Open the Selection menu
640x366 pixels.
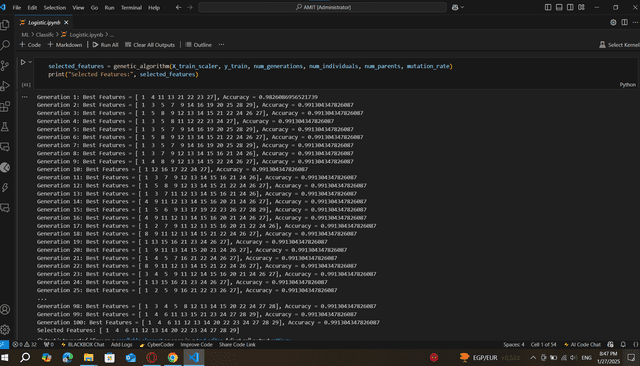click(x=55, y=7)
